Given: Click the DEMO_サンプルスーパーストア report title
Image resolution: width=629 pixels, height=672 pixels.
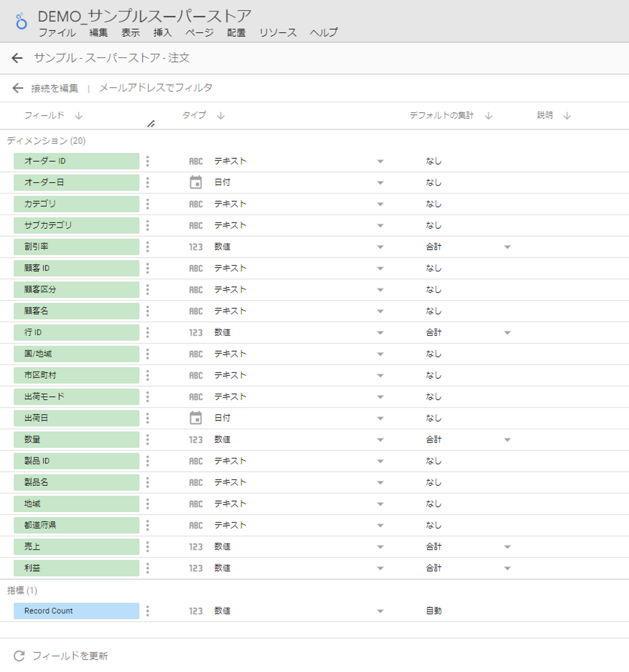Looking at the screenshot, I should [x=145, y=16].
